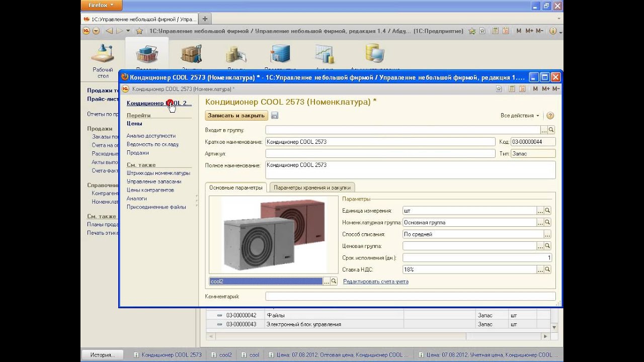Add main window to favorites star

pyautogui.click(x=472, y=31)
